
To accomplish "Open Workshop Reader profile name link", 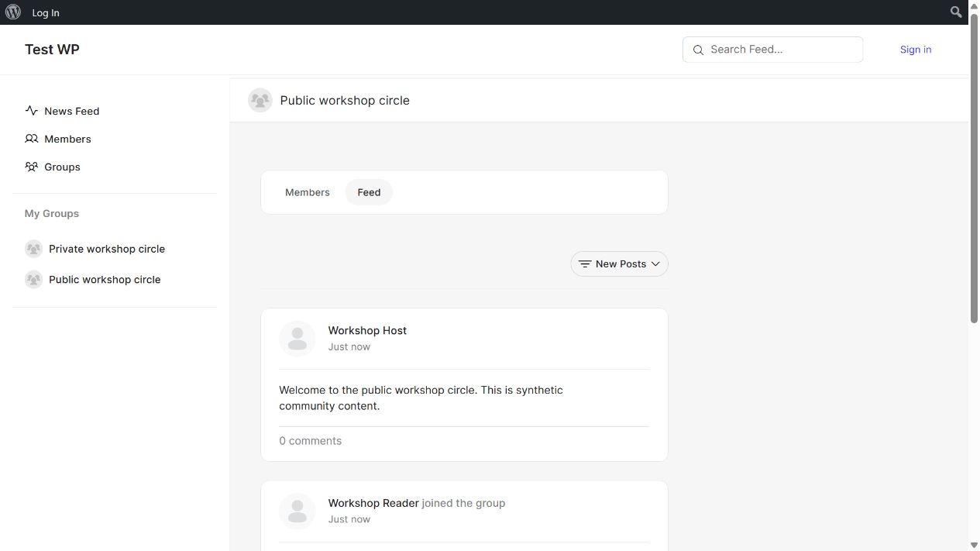I will (373, 503).
